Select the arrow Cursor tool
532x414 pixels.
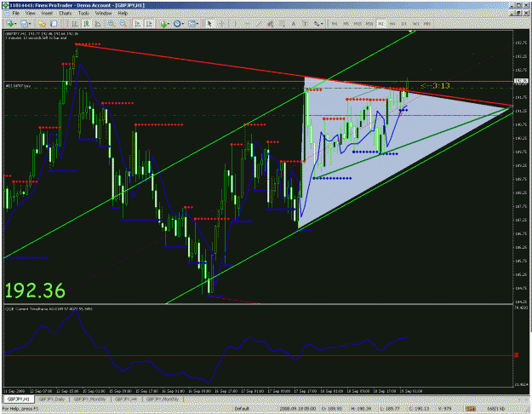point(209,24)
